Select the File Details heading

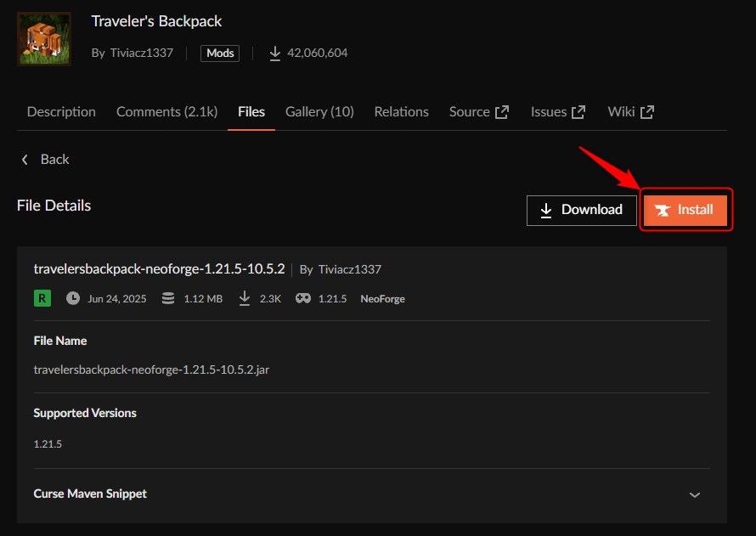[x=54, y=206]
